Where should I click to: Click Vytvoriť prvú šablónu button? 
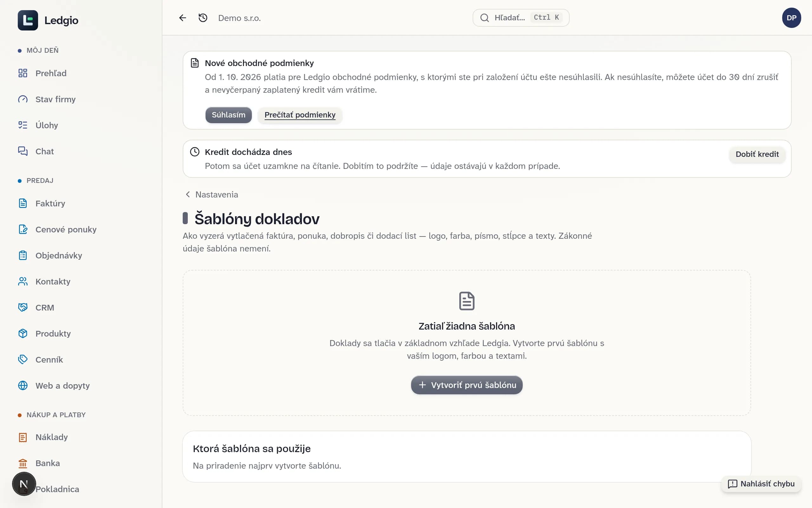click(x=467, y=385)
